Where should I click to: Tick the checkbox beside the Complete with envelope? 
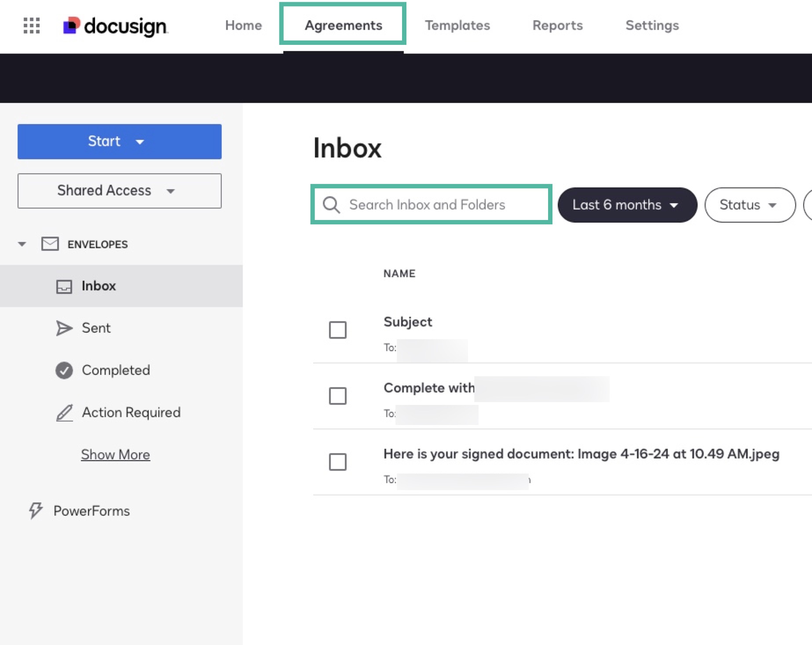click(x=337, y=396)
